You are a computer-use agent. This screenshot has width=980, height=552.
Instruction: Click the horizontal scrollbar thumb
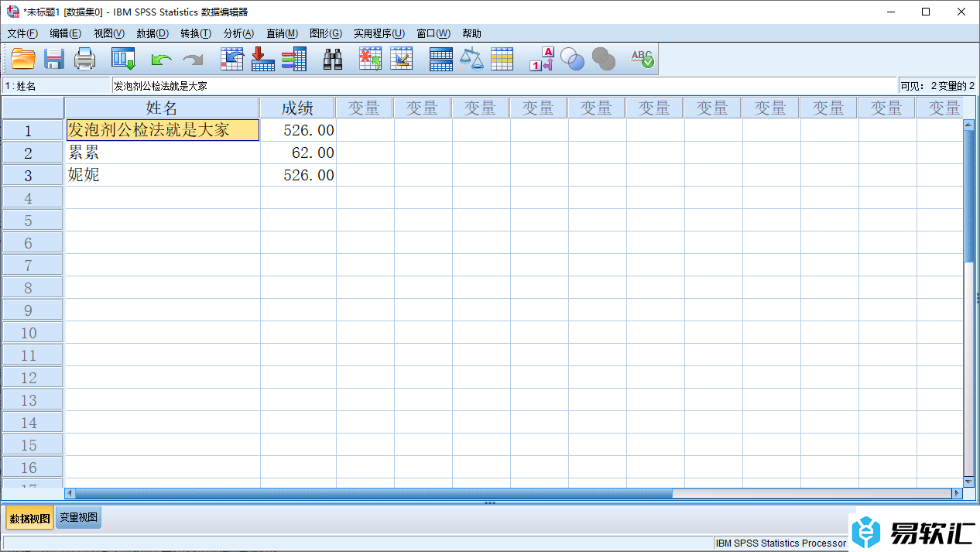point(374,493)
